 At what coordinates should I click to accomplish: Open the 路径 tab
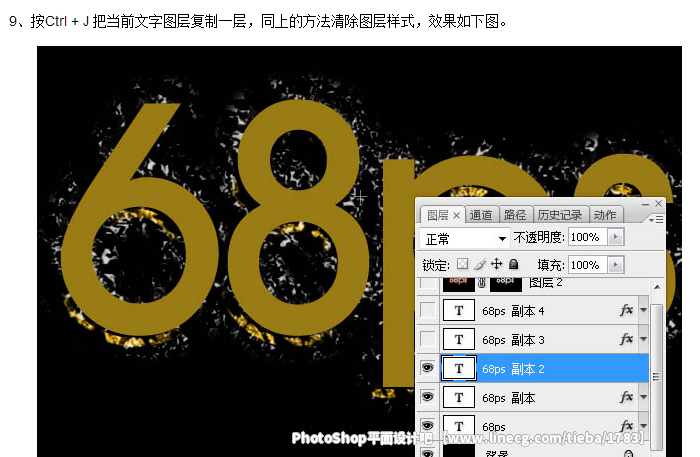coord(515,215)
